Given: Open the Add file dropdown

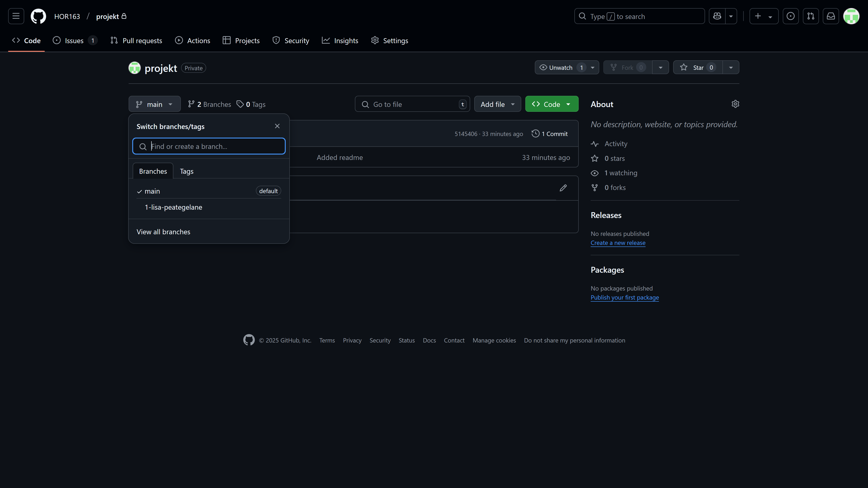Looking at the screenshot, I should [x=497, y=104].
